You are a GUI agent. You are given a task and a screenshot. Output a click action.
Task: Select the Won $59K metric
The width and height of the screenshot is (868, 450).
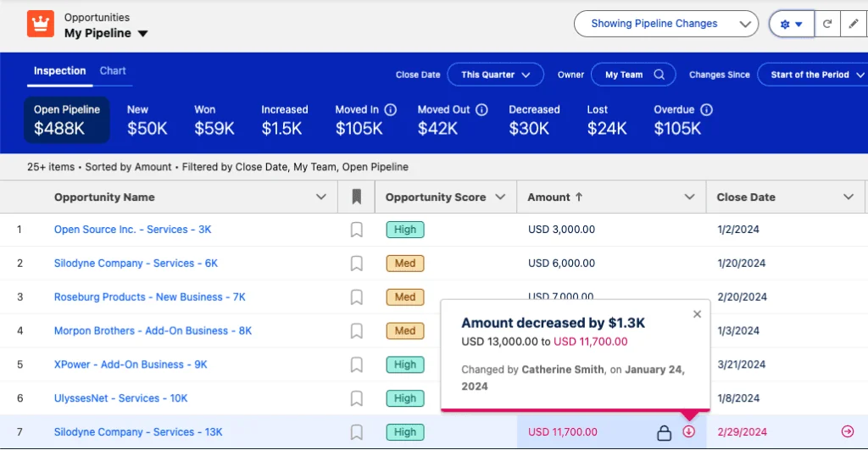[x=214, y=120]
